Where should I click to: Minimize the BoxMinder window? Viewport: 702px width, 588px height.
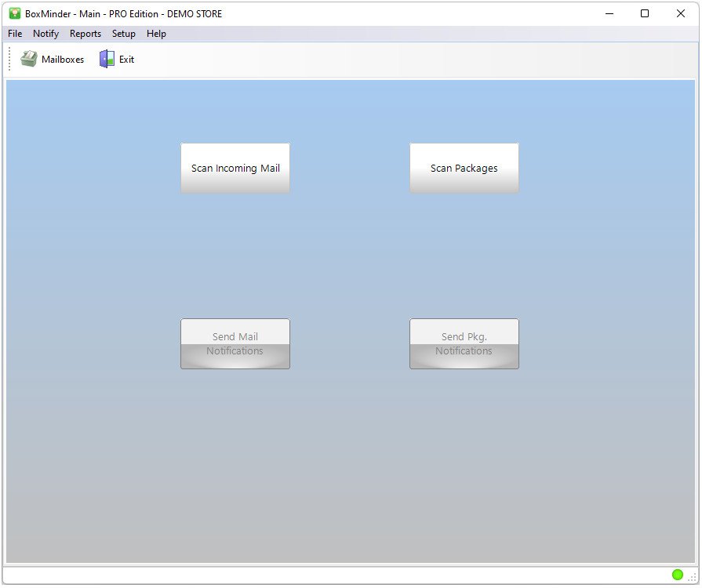[x=609, y=13]
